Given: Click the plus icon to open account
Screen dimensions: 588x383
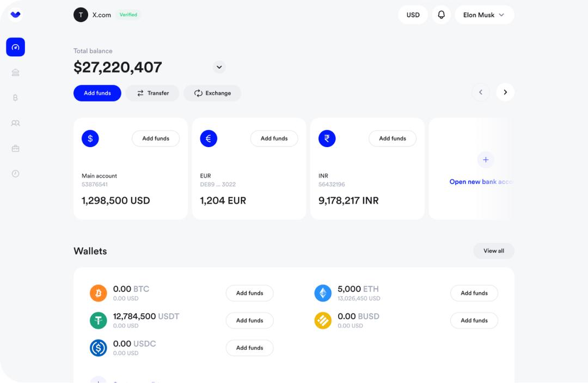Looking at the screenshot, I should point(485,160).
